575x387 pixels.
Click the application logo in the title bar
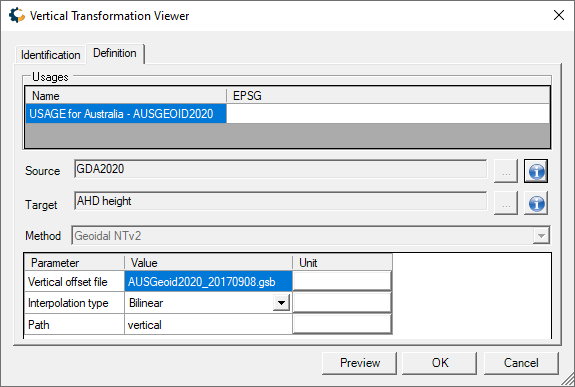[x=17, y=15]
